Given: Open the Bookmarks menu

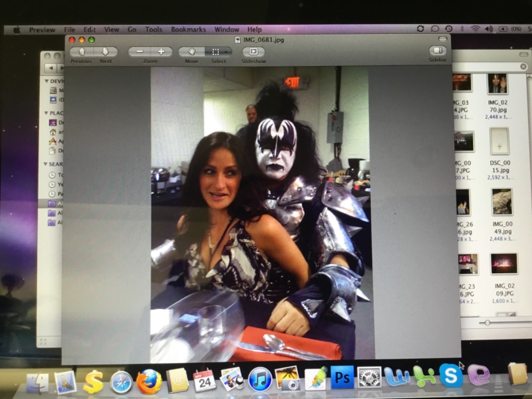Looking at the screenshot, I should pos(189,30).
